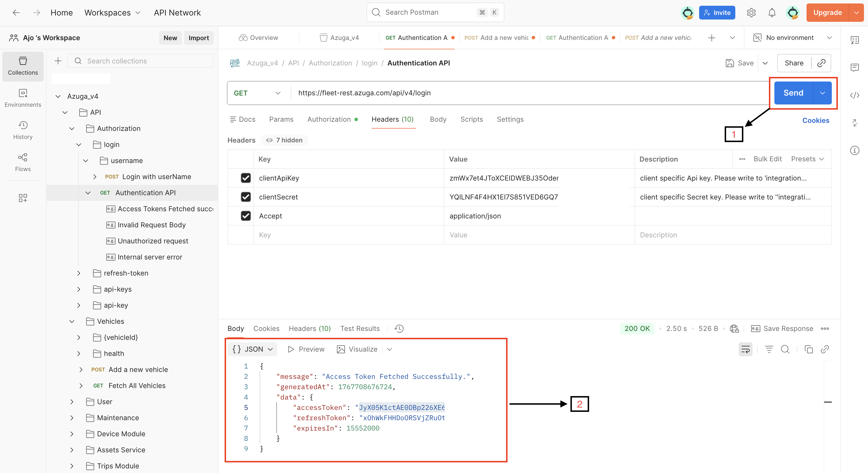Viewport: 868px width, 473px height.
Task: Open the JSON format dropdown
Action: pyautogui.click(x=252, y=349)
